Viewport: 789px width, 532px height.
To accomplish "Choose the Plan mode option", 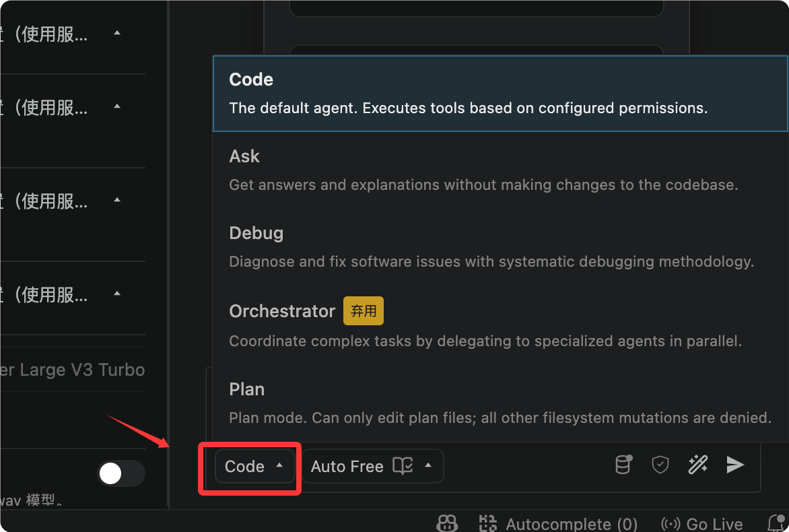I will [500, 403].
